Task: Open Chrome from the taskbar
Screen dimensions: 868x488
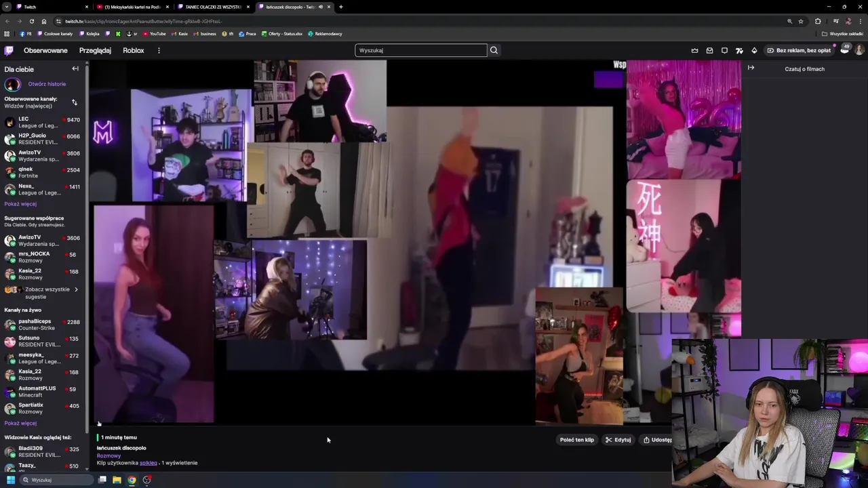Action: click(132, 480)
